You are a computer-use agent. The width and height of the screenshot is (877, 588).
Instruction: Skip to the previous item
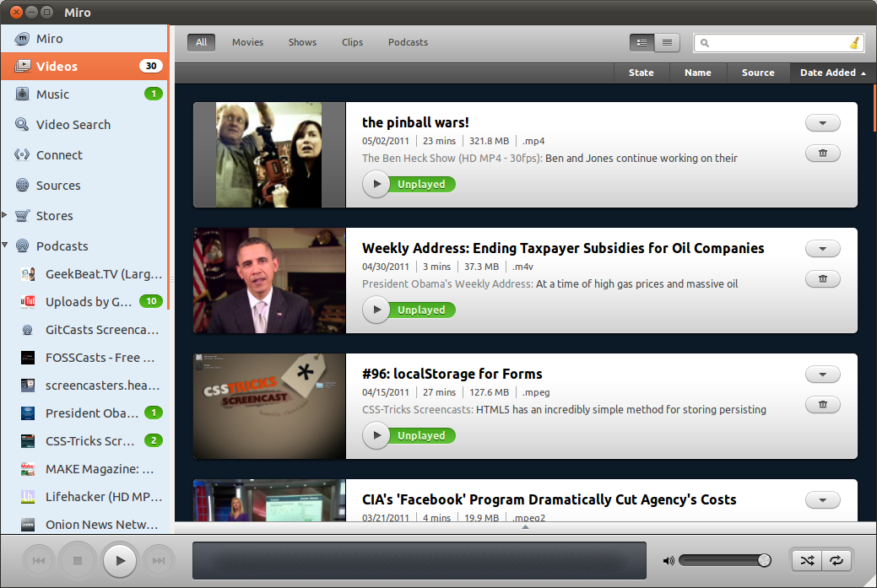[x=39, y=561]
